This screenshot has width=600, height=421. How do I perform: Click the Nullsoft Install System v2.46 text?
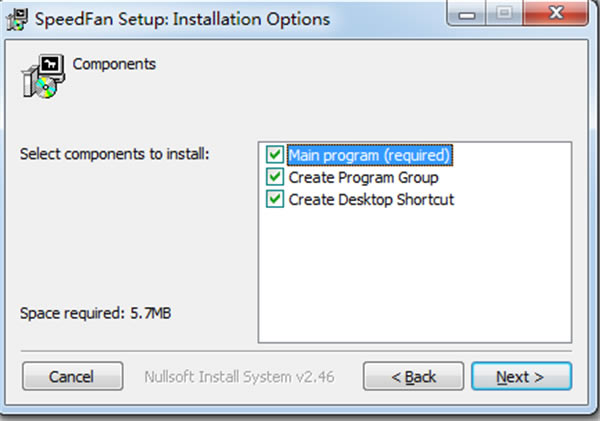point(239,377)
